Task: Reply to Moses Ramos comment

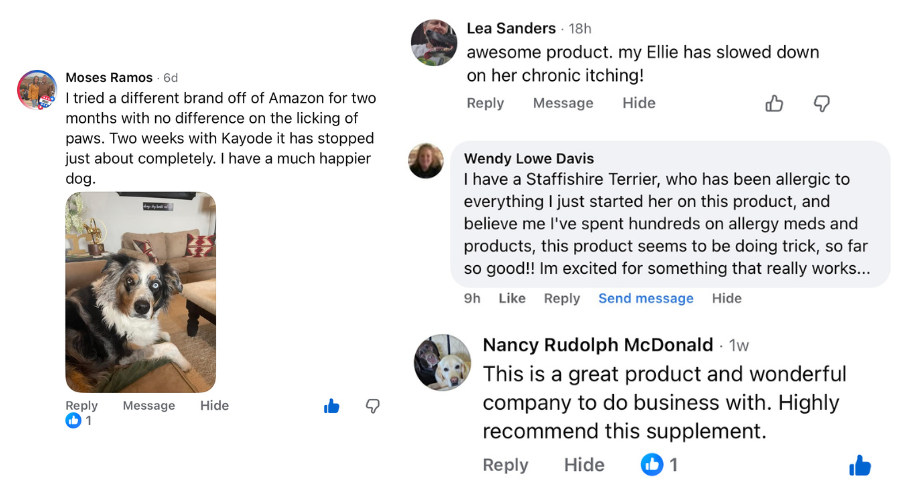Action: coord(82,406)
